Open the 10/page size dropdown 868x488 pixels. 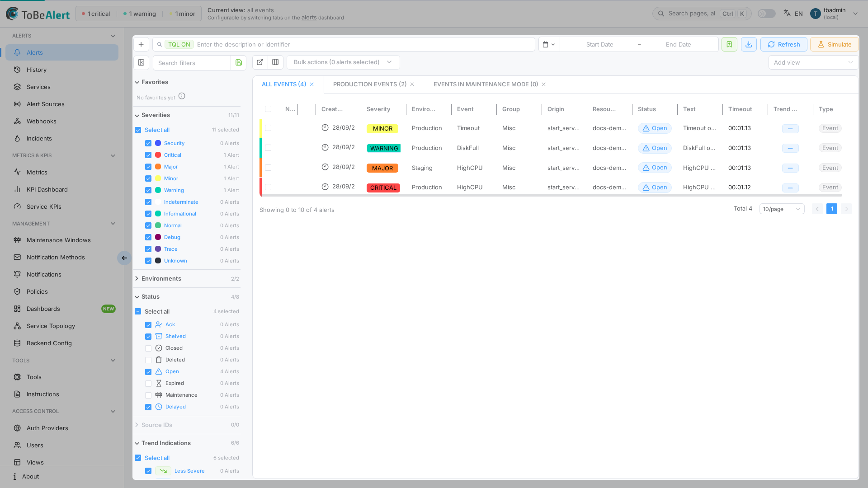click(782, 209)
